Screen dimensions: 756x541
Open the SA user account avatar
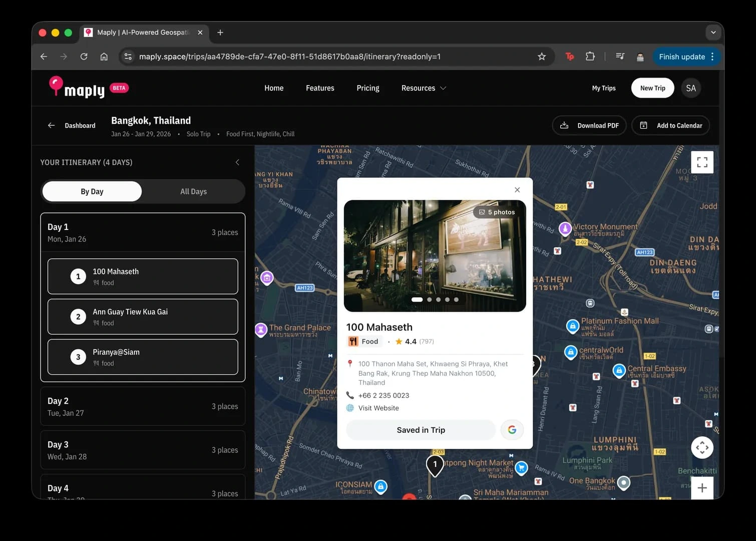[x=691, y=88]
